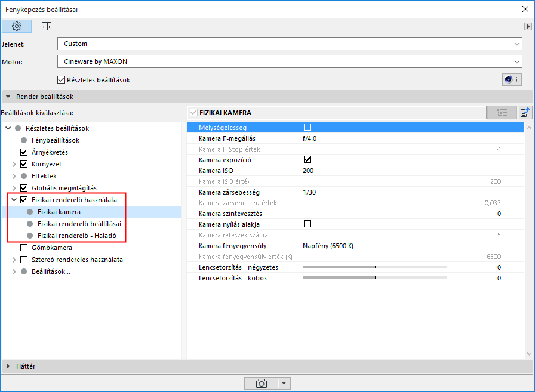The height and width of the screenshot is (392, 535).
Task: Select Beállítások... in the tree
Action: 51,271
